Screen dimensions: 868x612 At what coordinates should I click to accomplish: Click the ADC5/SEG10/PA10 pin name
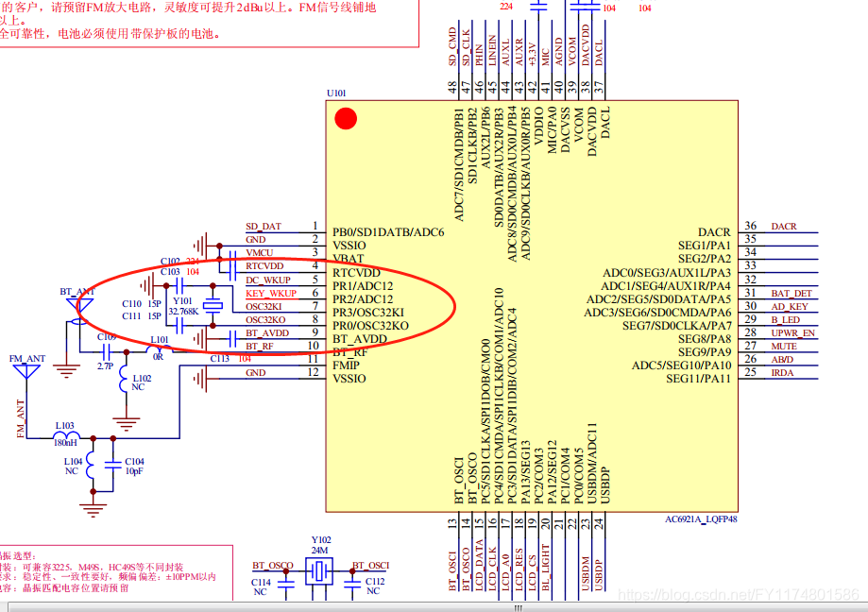tap(681, 365)
